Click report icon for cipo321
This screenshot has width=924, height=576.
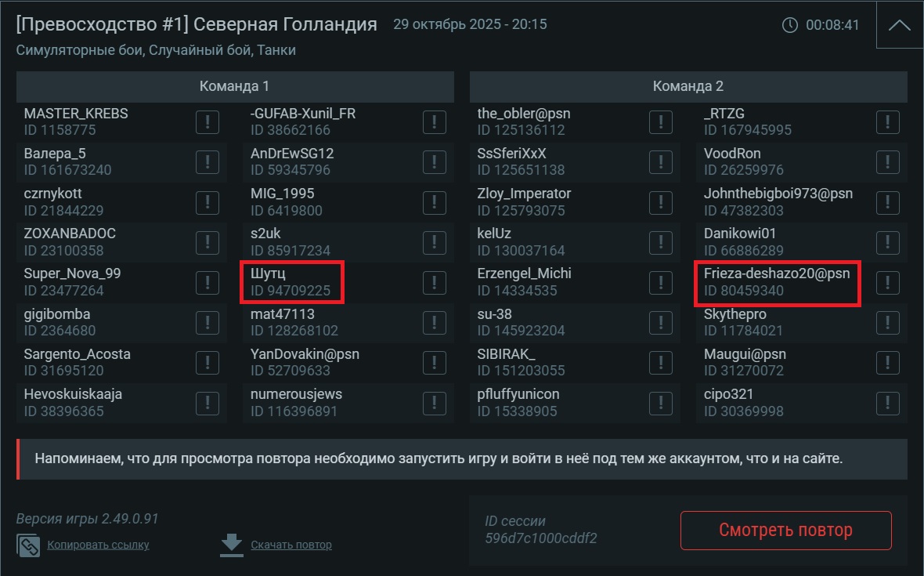pos(887,403)
